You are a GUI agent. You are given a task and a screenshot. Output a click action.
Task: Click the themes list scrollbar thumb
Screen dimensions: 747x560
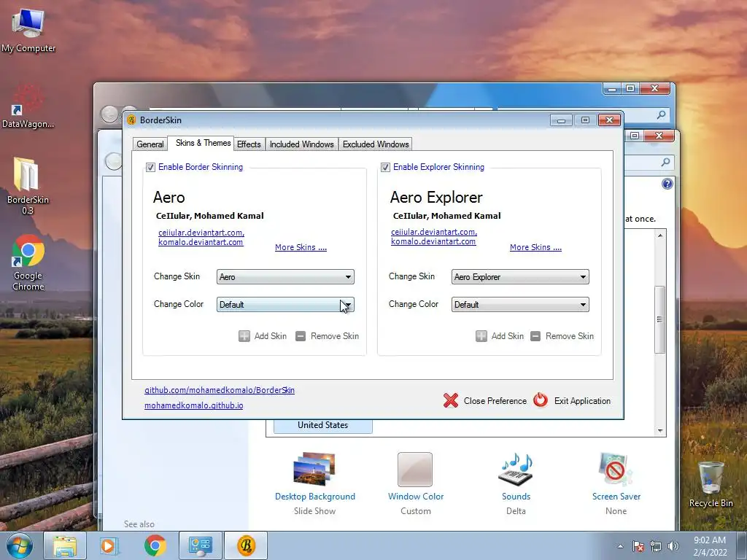pos(659,319)
